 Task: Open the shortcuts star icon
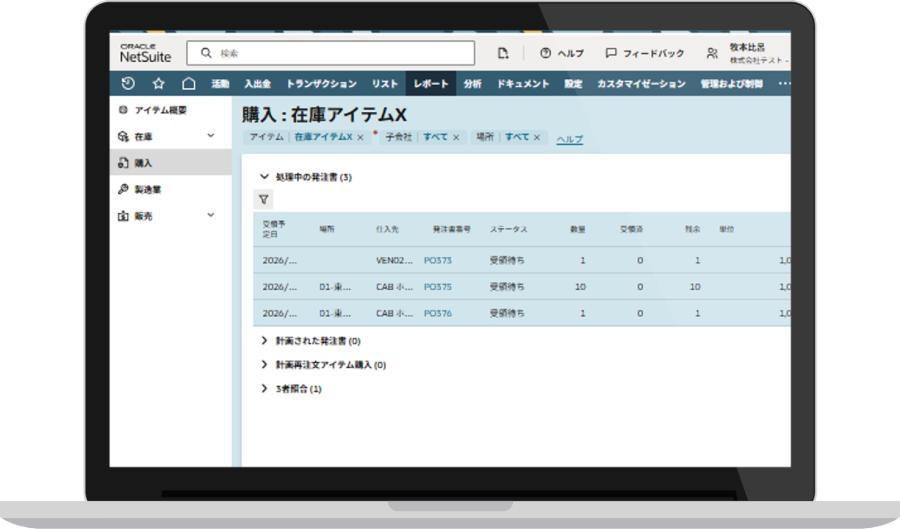click(158, 84)
